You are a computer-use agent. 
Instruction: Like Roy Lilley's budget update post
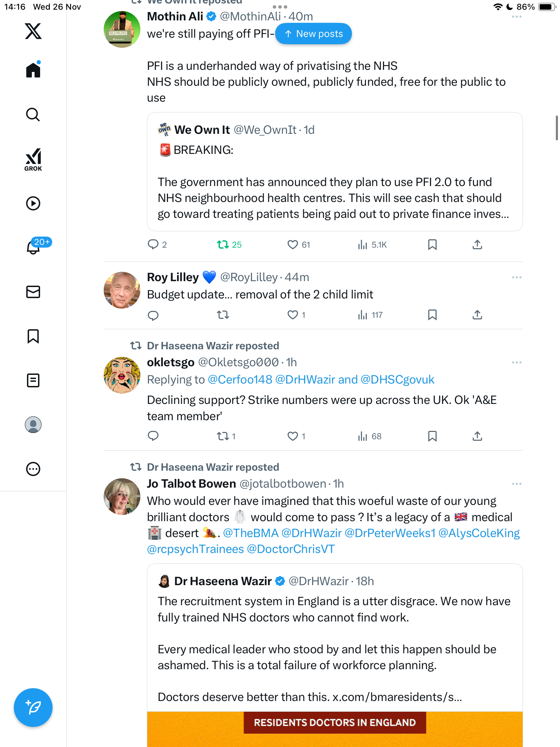[x=293, y=315]
